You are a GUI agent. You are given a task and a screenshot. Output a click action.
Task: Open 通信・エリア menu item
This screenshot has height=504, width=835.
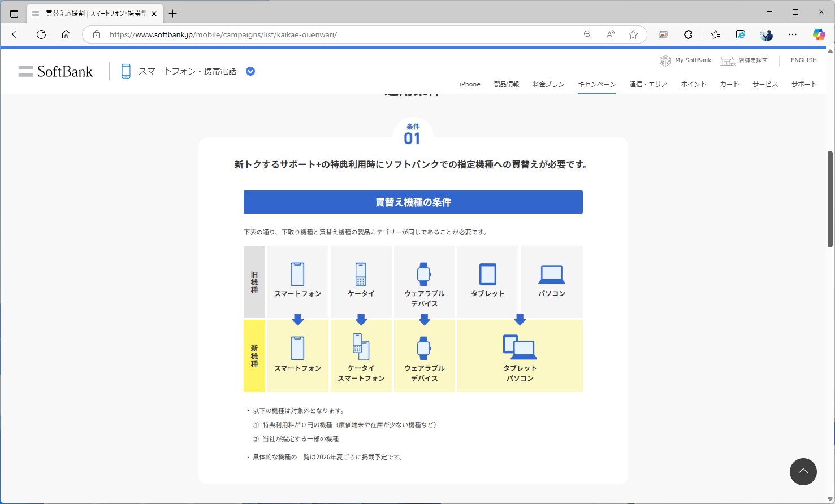[648, 84]
